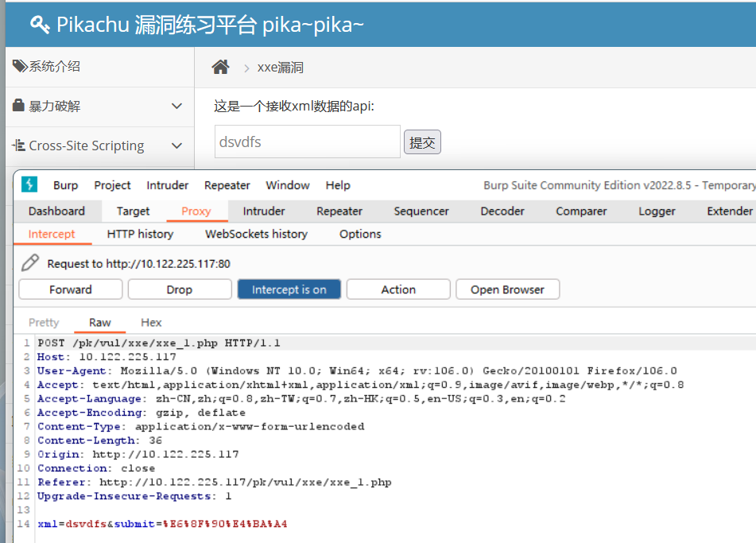Viewport: 756px width, 543px height.
Task: Switch to the Intruder tool tab
Action: click(264, 211)
